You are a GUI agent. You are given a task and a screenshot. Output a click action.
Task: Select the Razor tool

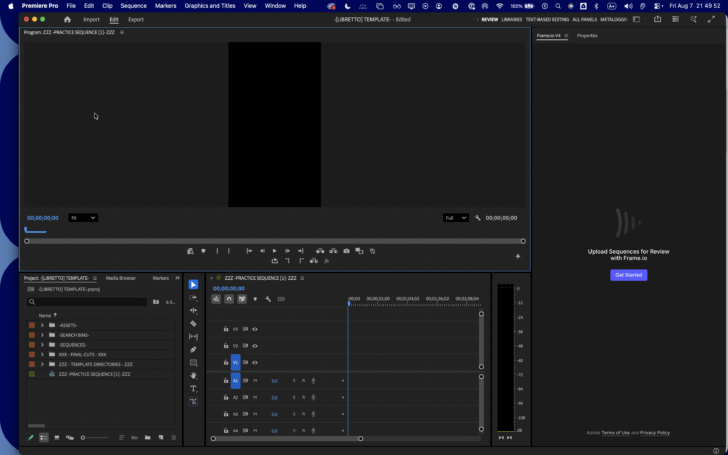coord(194,324)
